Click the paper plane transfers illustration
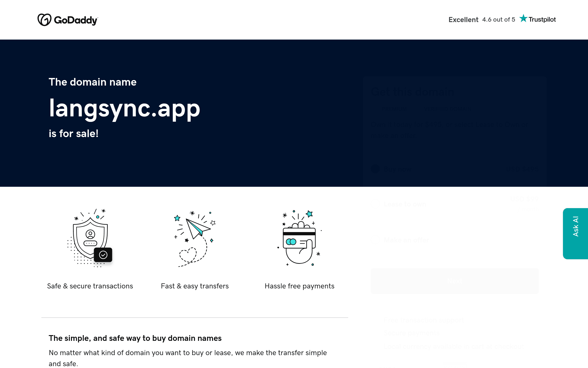This screenshot has width=588, height=368. pos(195,239)
